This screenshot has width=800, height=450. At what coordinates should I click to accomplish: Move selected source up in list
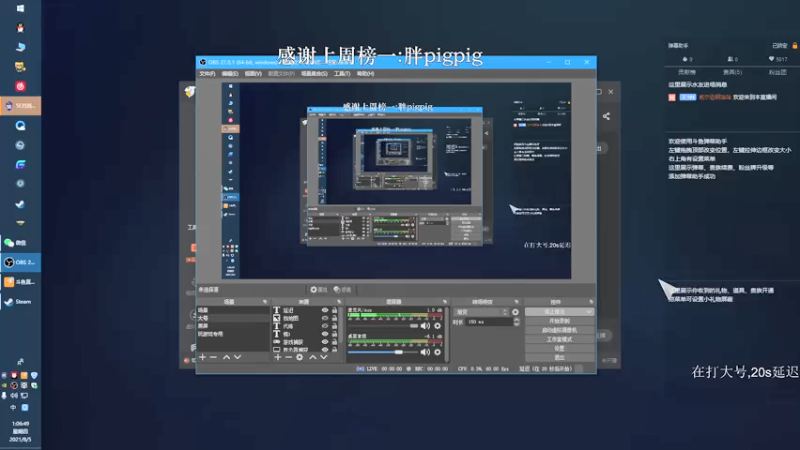point(313,357)
